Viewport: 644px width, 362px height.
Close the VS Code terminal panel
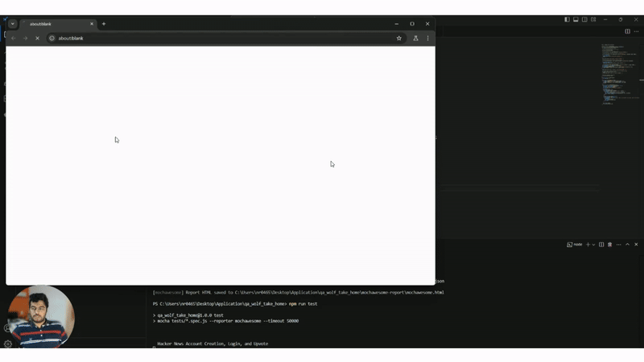pos(636,245)
